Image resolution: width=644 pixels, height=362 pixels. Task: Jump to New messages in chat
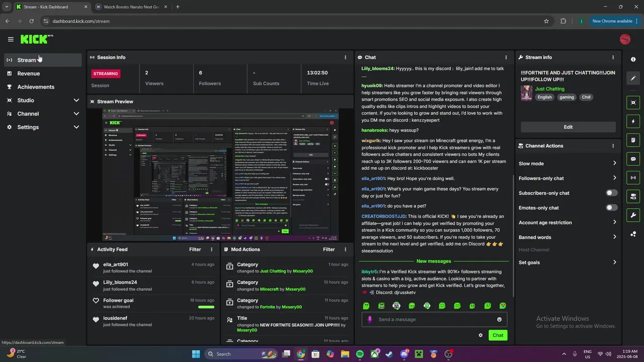434,261
